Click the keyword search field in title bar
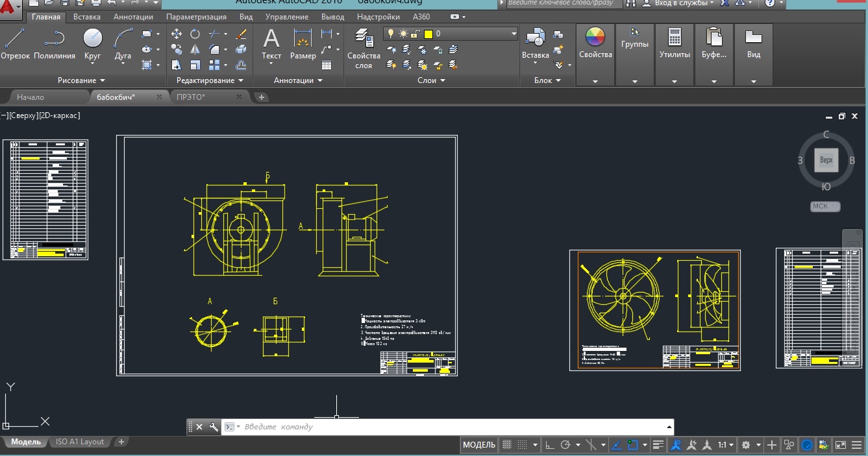The image size is (868, 456). [564, 3]
